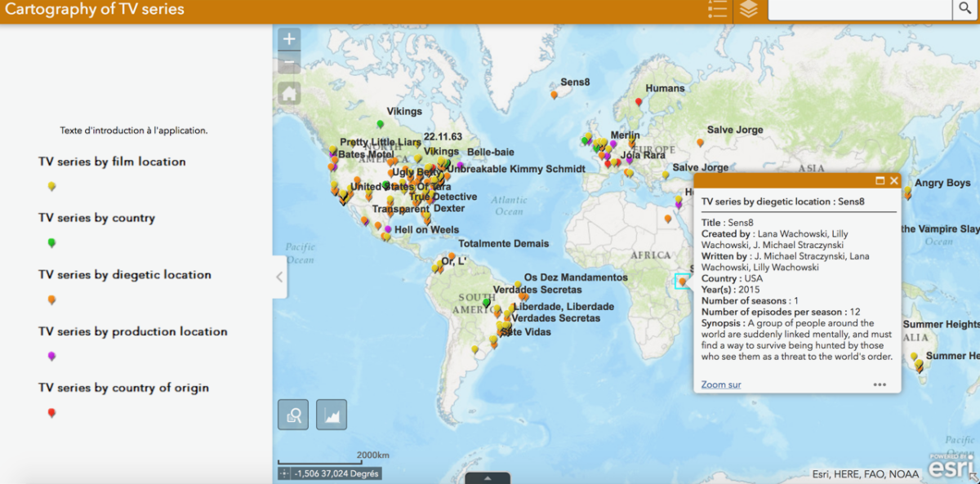Focus the search text field

859,9
